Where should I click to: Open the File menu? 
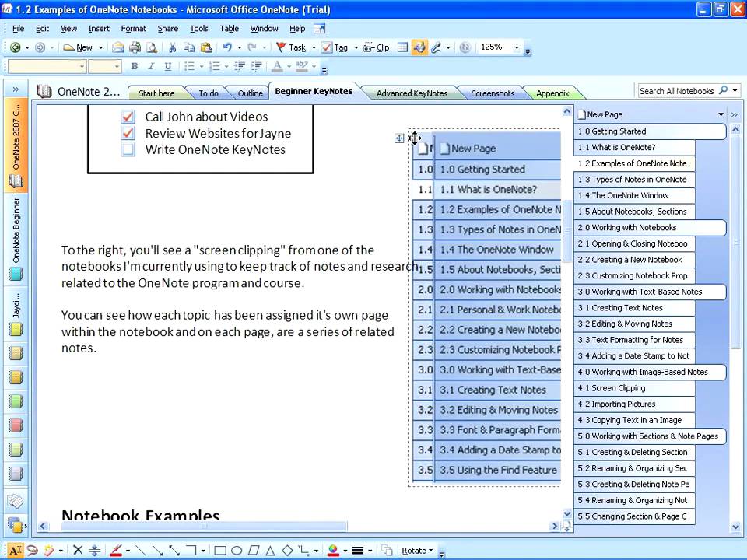(18, 29)
